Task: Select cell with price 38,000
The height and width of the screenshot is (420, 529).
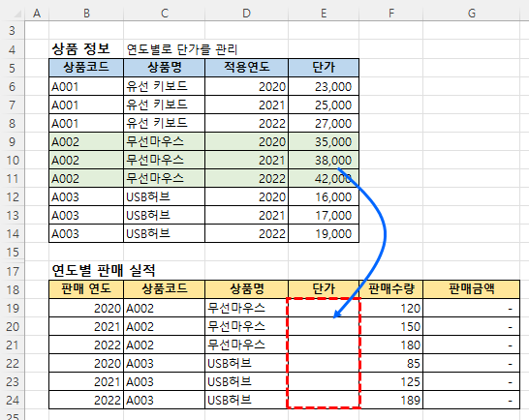Action: tap(324, 160)
